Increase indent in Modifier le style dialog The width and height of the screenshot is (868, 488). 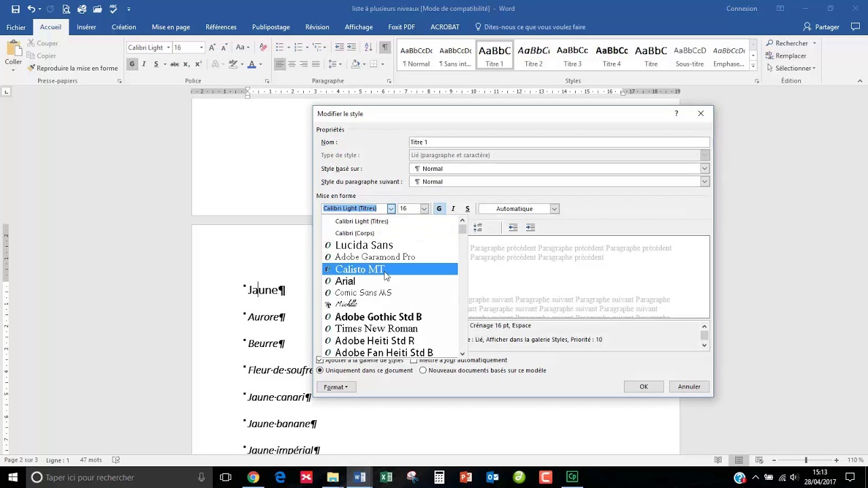click(x=530, y=228)
